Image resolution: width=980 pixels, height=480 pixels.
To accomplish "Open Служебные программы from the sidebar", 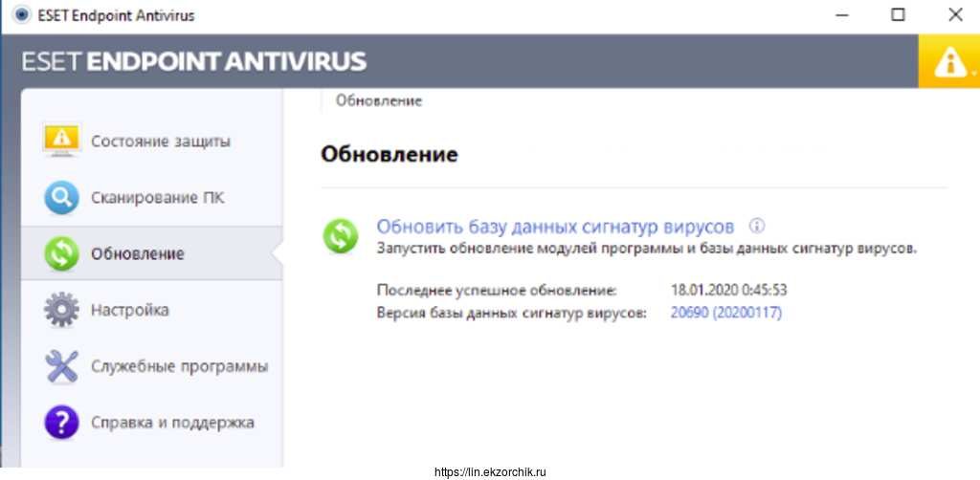I will [x=179, y=367].
